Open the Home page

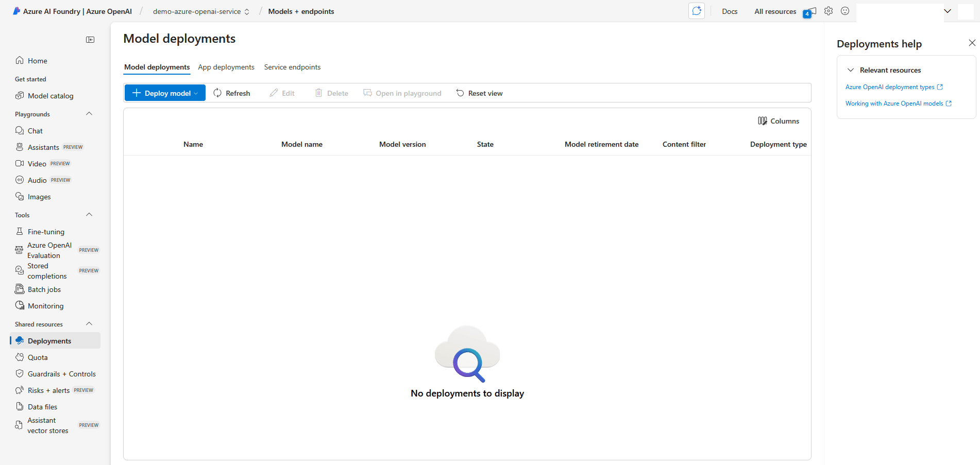(36, 60)
